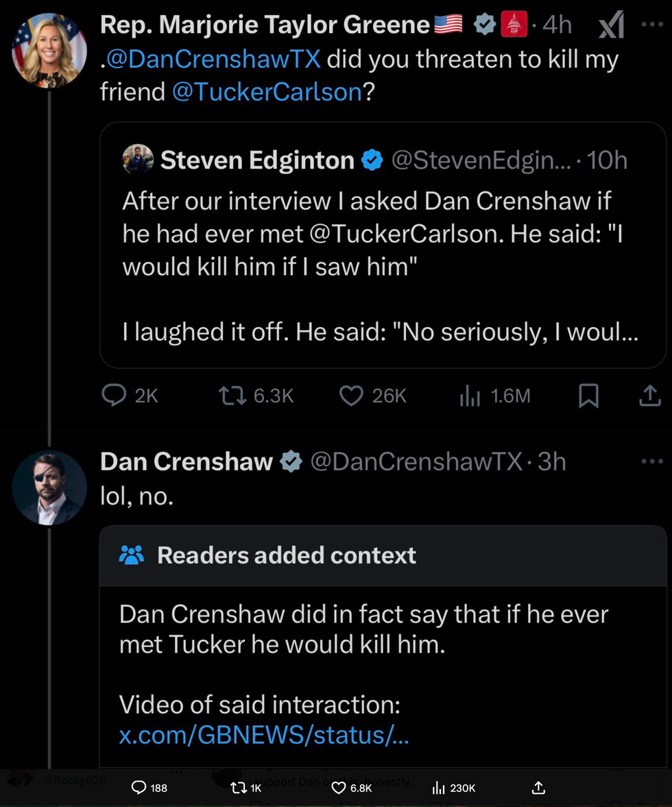View analytics for the 1.6M views post
672x807 pixels.
470,396
